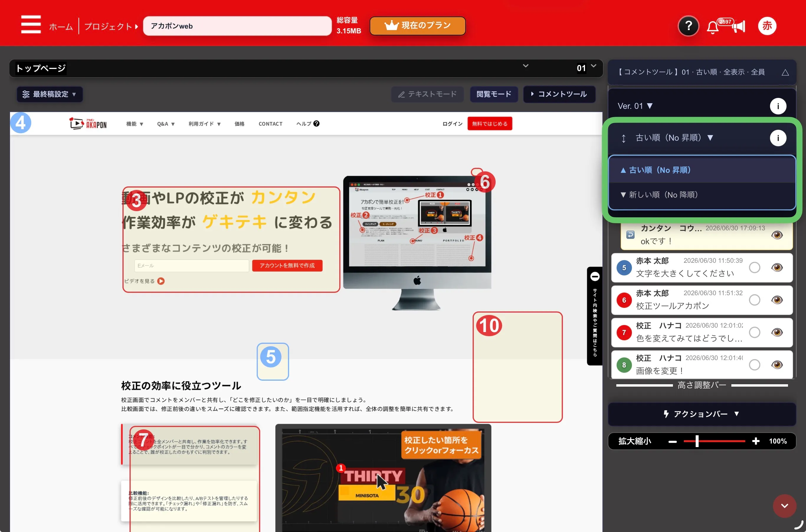Click the reply icon on the okです comment
The image size is (806, 532).
[x=630, y=234]
